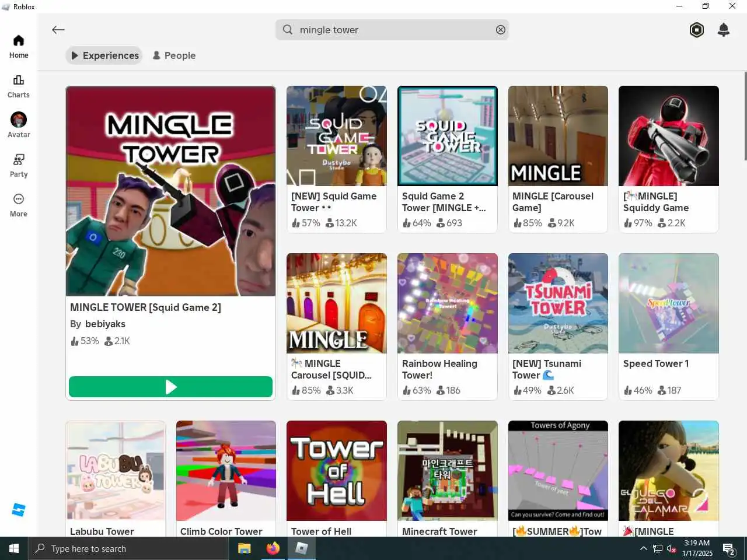Open the MINGLE TOWER featured thumbnail
Viewport: 747px width, 560px height.
coord(170,191)
